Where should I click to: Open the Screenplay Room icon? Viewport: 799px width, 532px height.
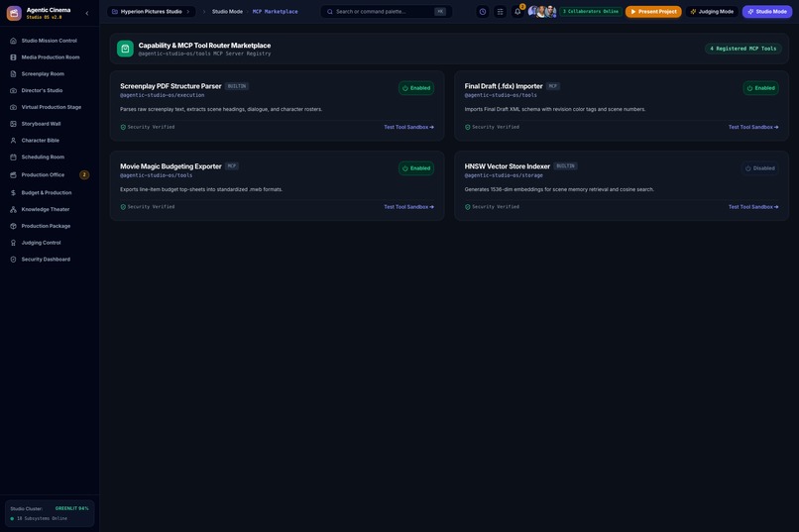[13, 74]
